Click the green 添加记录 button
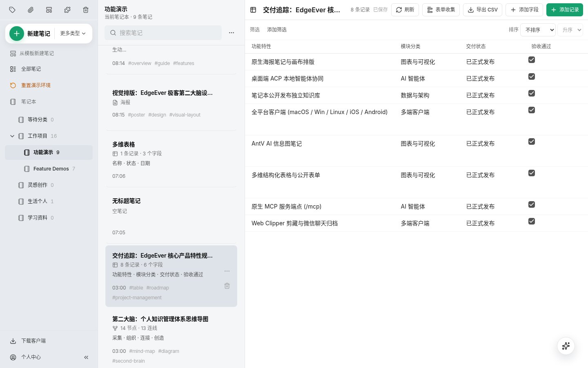The height and width of the screenshot is (368, 588). pos(565,10)
